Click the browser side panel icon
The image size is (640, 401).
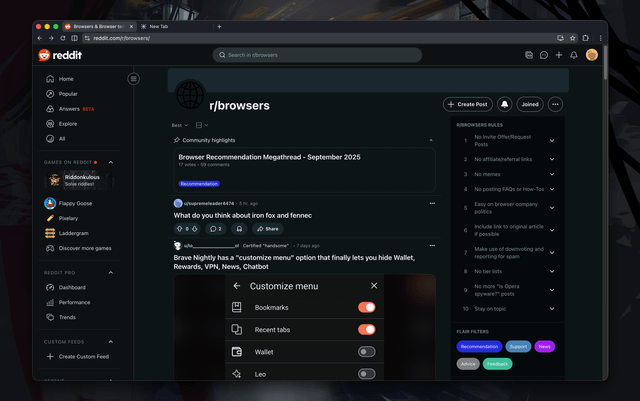point(74,38)
